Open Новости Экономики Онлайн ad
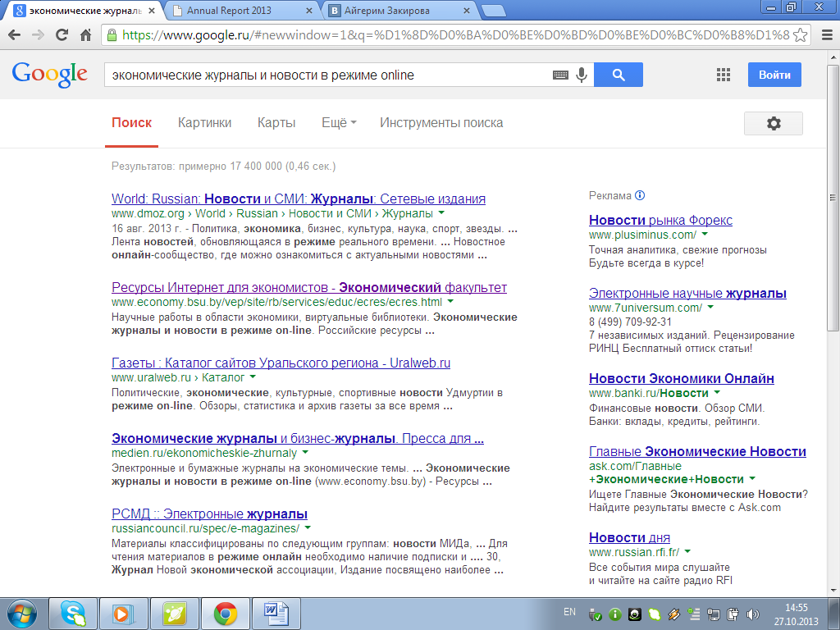 pyautogui.click(x=682, y=378)
